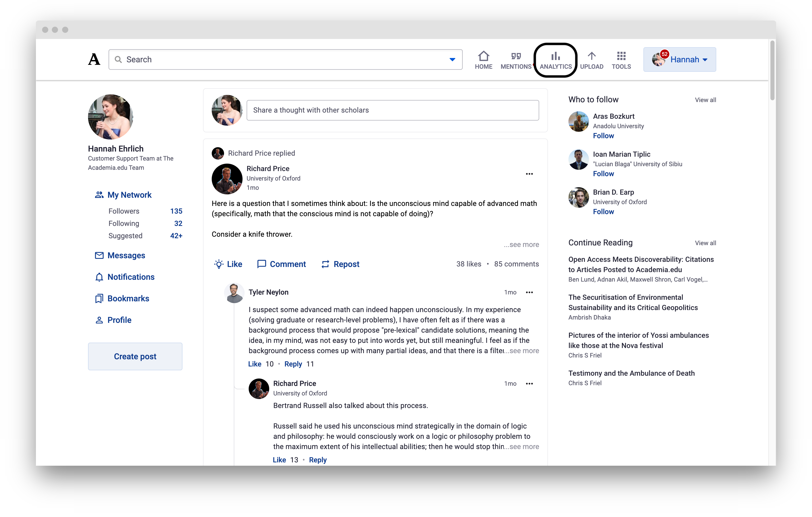Click the Repost arrows icon
812x517 pixels.
click(x=325, y=264)
